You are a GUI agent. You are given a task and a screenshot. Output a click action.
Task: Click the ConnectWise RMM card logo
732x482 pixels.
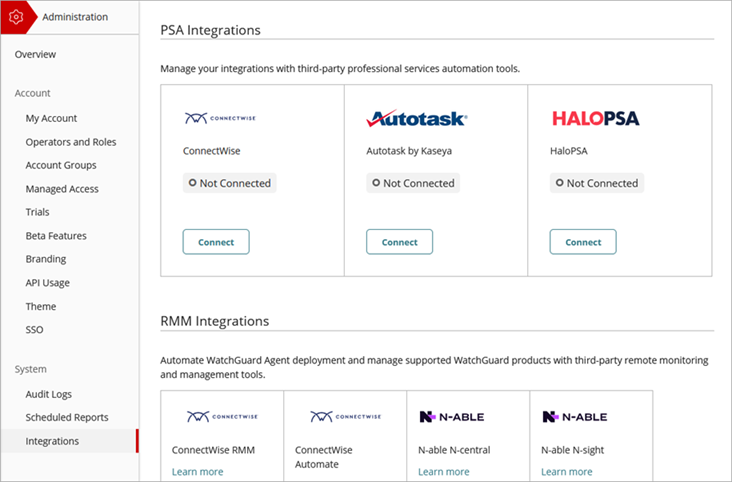pos(222,416)
